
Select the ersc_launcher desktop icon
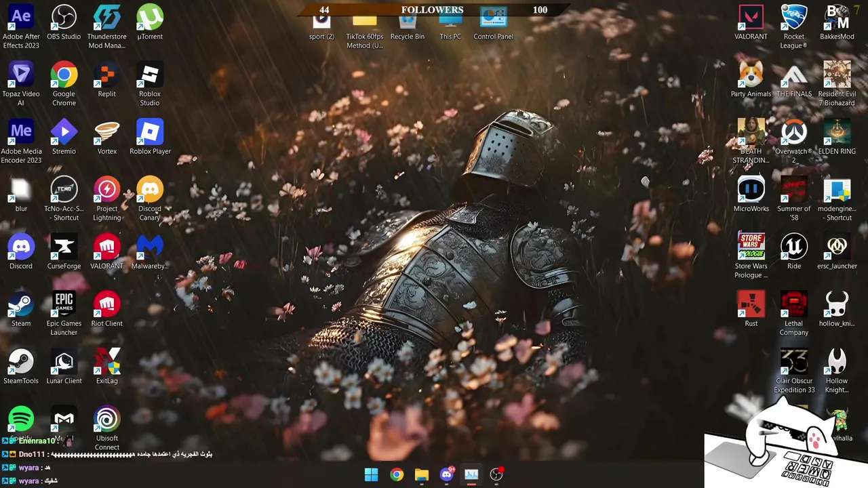[x=837, y=252]
